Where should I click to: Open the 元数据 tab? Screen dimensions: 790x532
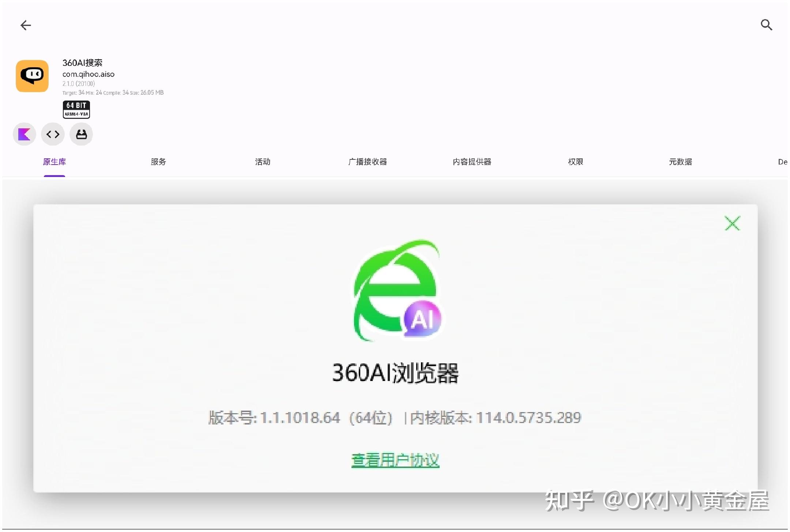(680, 162)
